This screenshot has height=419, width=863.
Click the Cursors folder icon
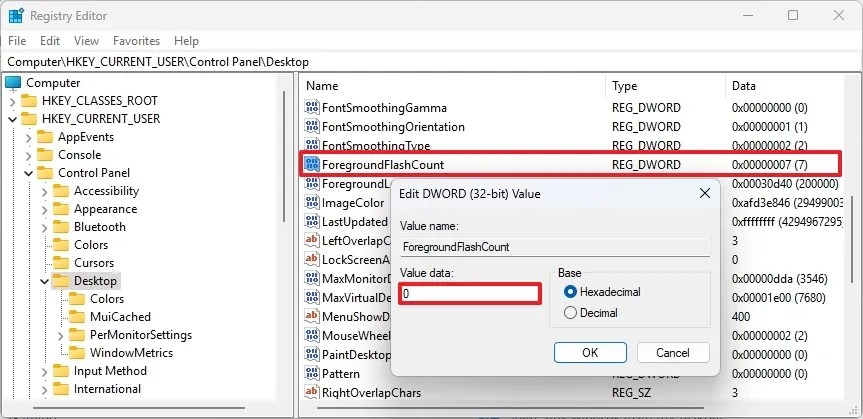click(x=61, y=263)
